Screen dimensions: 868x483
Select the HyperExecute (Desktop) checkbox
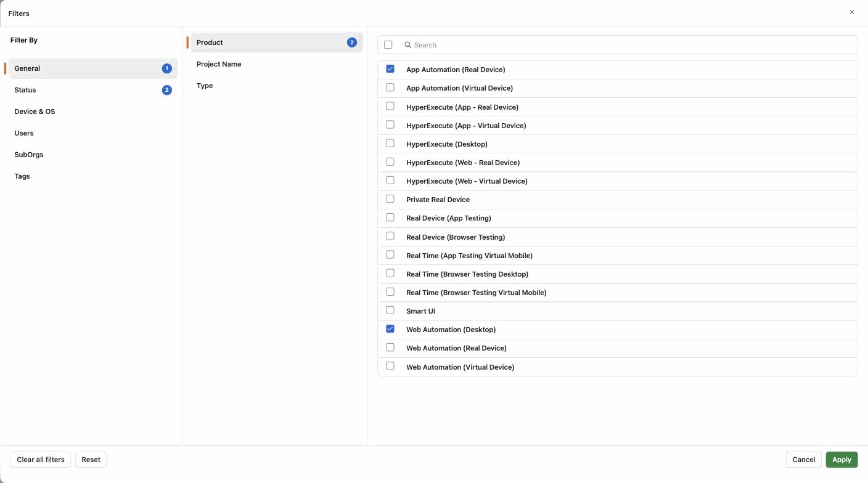390,143
